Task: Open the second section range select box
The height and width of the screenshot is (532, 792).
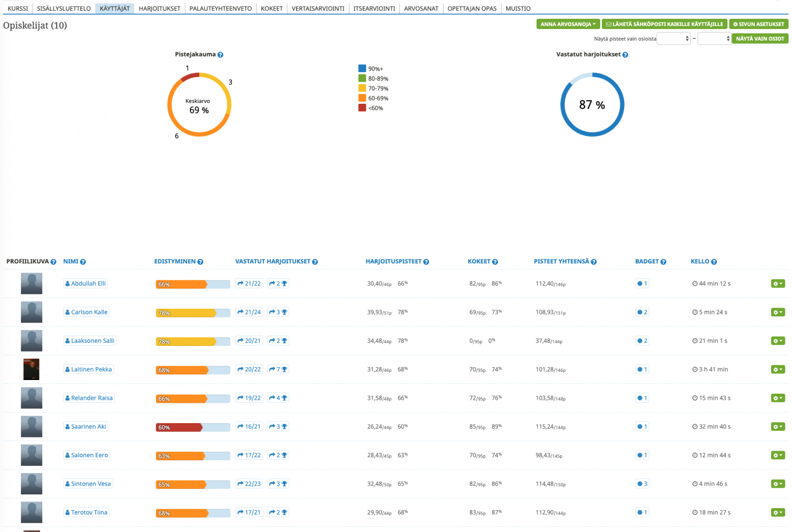Action: pos(714,39)
